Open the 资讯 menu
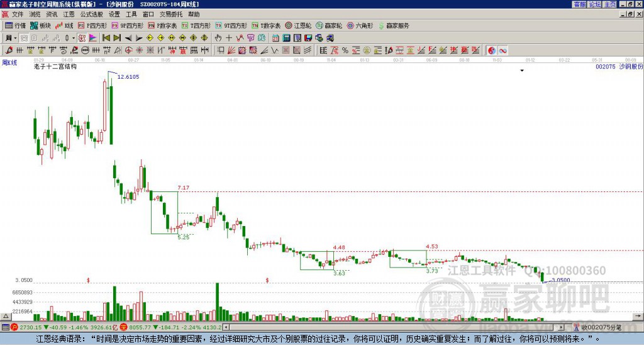 pyautogui.click(x=52, y=14)
